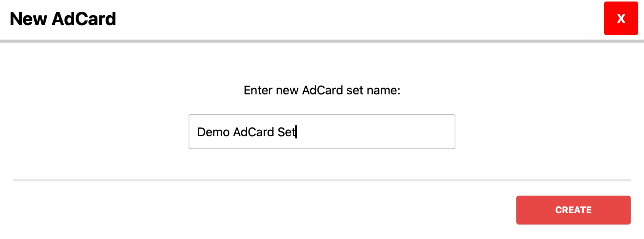Dismiss the dialog using the X icon
This screenshot has width=644, height=239.
pos(621,18)
